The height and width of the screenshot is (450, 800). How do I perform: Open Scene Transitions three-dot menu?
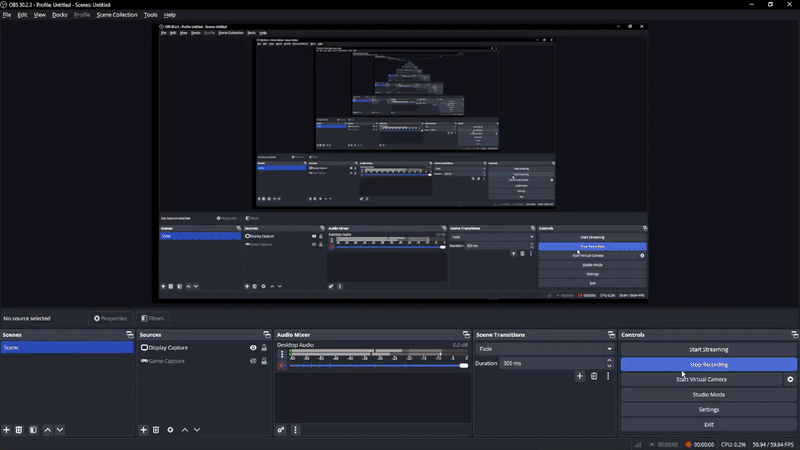[x=608, y=376]
